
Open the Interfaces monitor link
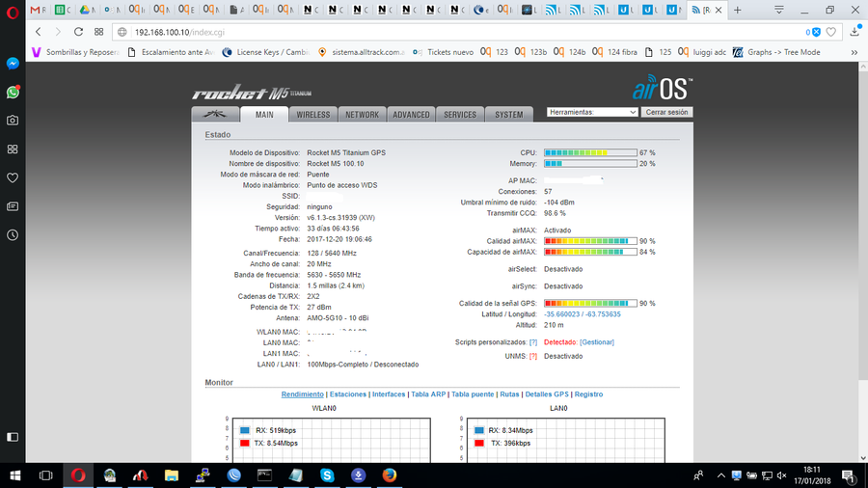[389, 394]
